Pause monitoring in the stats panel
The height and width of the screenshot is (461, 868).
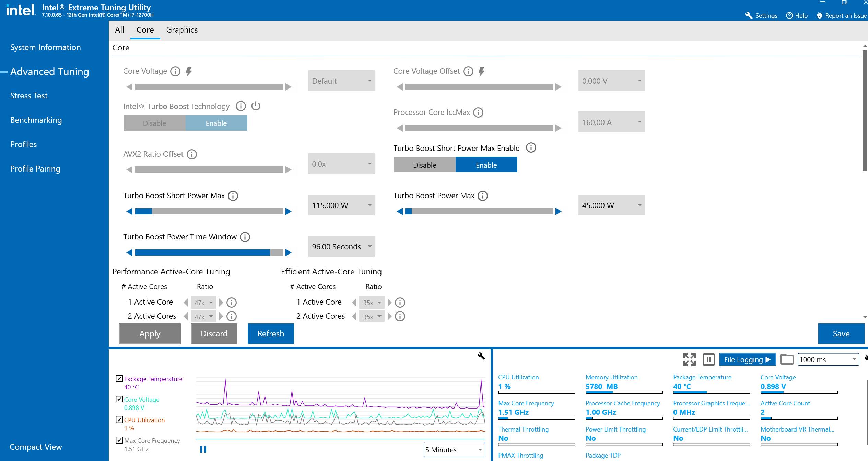tap(708, 359)
